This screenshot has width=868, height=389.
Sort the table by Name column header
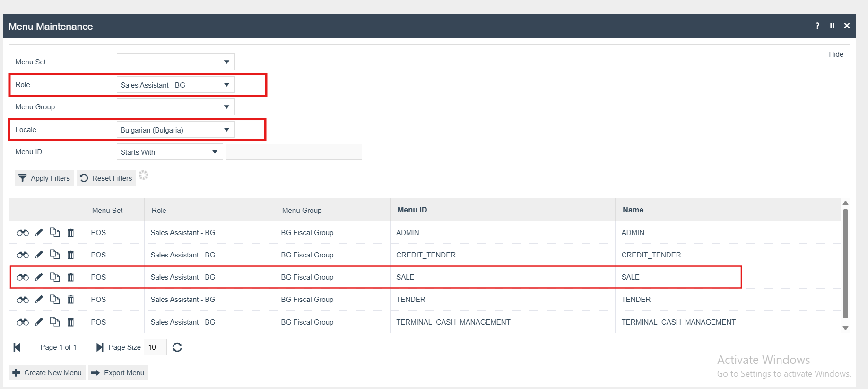tap(633, 210)
